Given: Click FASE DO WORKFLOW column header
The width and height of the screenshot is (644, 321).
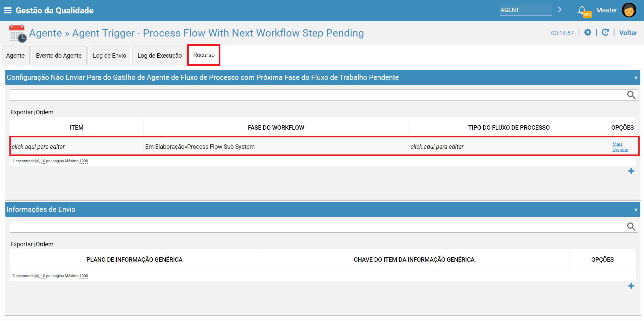Looking at the screenshot, I should coord(276,128).
